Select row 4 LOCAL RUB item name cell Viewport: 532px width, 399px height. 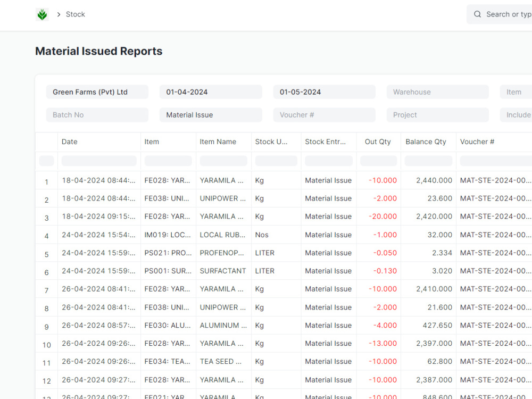click(223, 235)
